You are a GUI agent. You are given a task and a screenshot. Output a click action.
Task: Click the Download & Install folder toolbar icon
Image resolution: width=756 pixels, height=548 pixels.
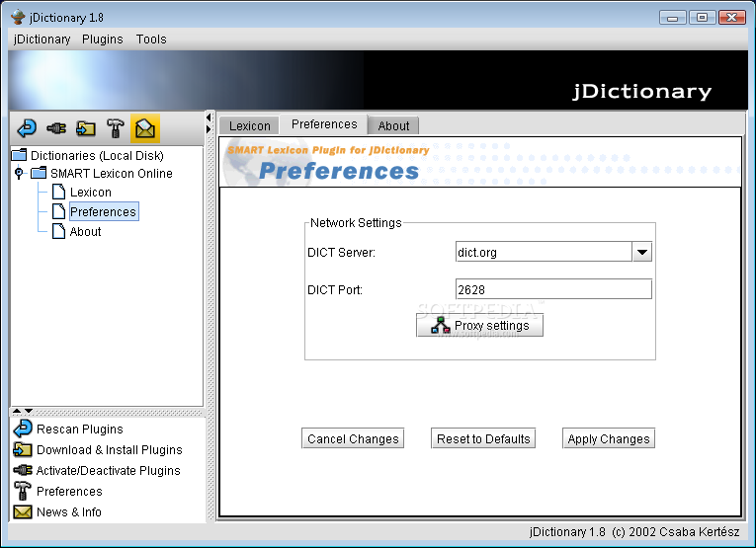coord(86,128)
